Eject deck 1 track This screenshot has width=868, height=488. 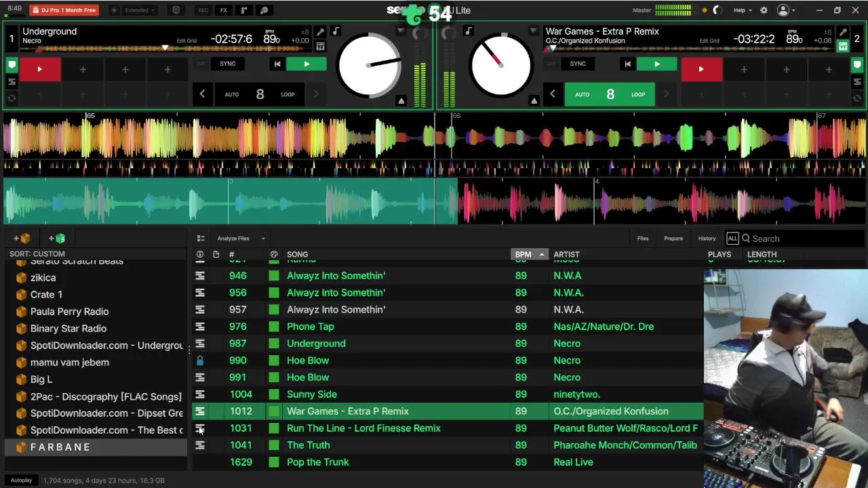click(x=401, y=101)
